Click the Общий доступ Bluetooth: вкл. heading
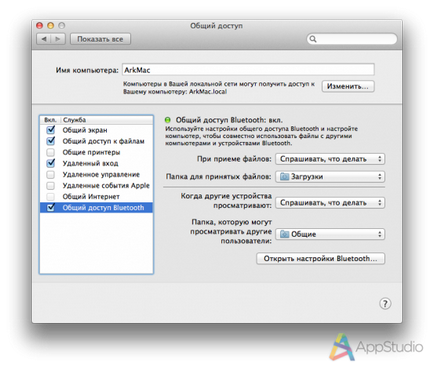434x367 pixels. coord(229,120)
